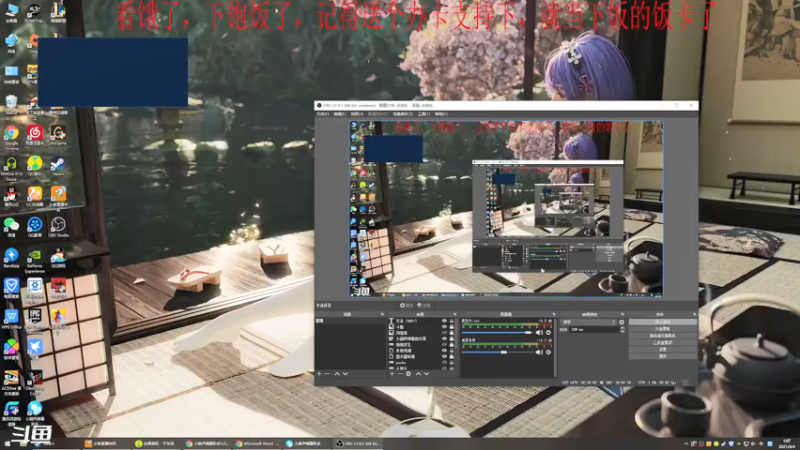Open OBS Studio desktop icon
This screenshot has width=800, height=450.
tap(58, 227)
